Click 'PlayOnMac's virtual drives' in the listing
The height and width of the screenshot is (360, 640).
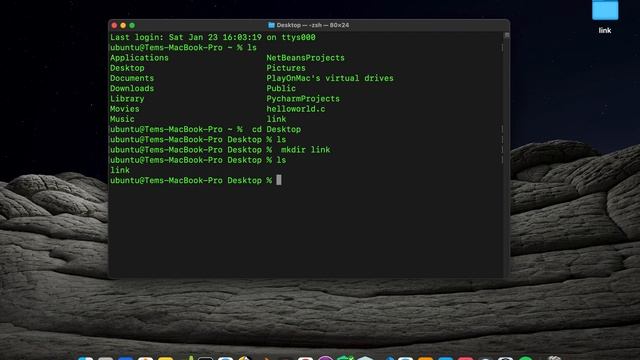click(330, 78)
